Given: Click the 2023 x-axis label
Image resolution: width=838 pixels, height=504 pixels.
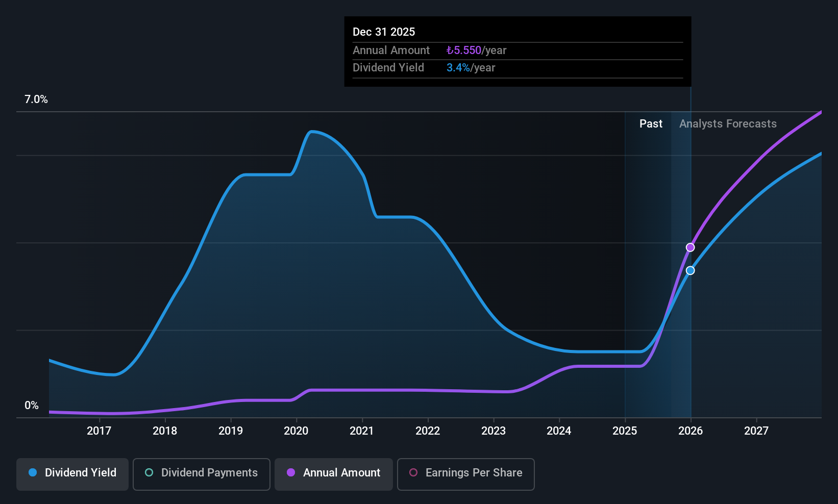Looking at the screenshot, I should (494, 431).
